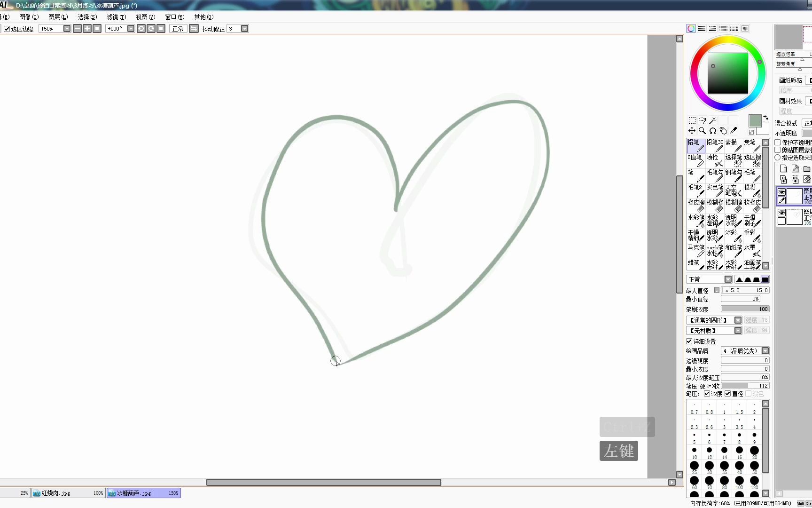Click the 正常 button in top toolbar
Screen dimensions: 812x508
[x=178, y=29]
